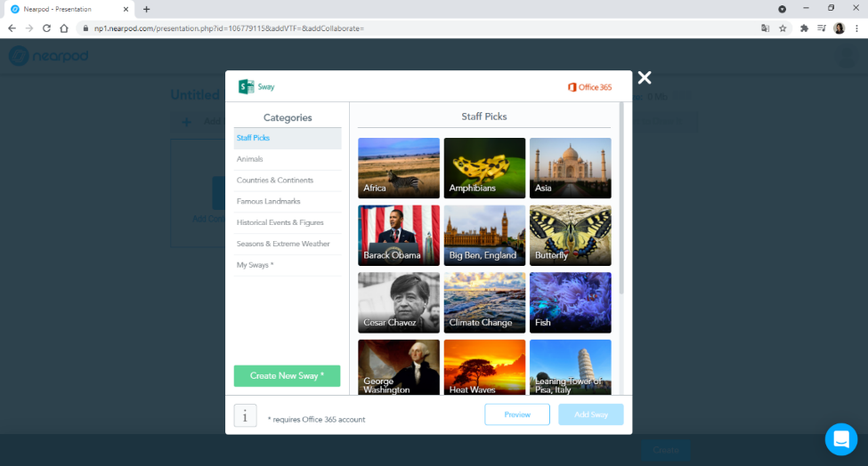The width and height of the screenshot is (868, 466).
Task: Open the Chrome profile avatar
Action: coord(840,28)
